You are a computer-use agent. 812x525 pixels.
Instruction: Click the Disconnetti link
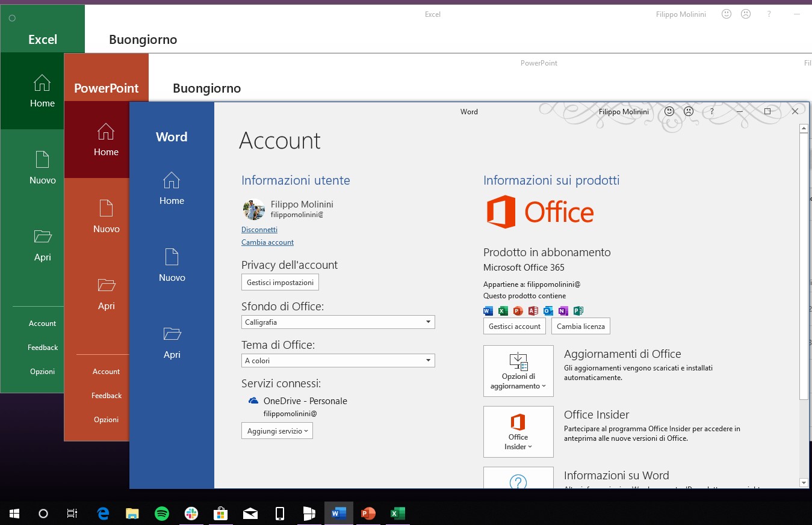click(x=259, y=230)
